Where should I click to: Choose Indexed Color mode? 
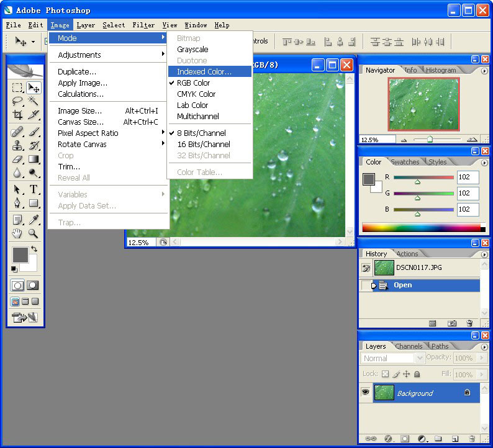click(210, 71)
